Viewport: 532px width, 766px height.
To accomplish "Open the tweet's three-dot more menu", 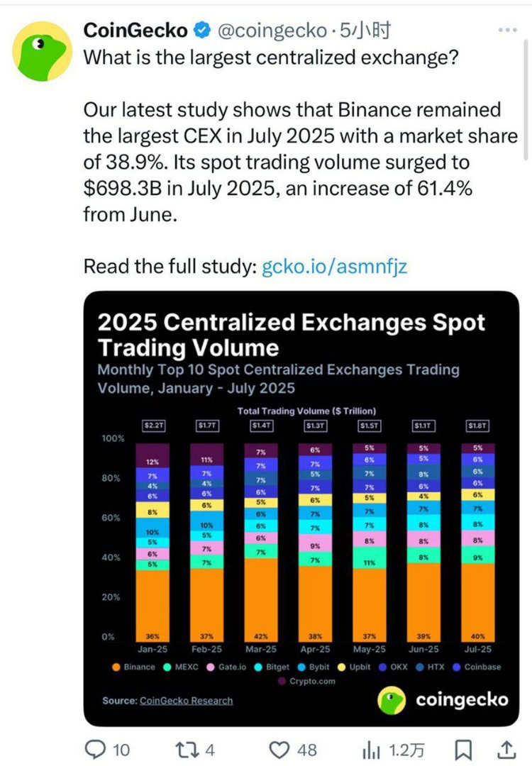I will coord(509,30).
